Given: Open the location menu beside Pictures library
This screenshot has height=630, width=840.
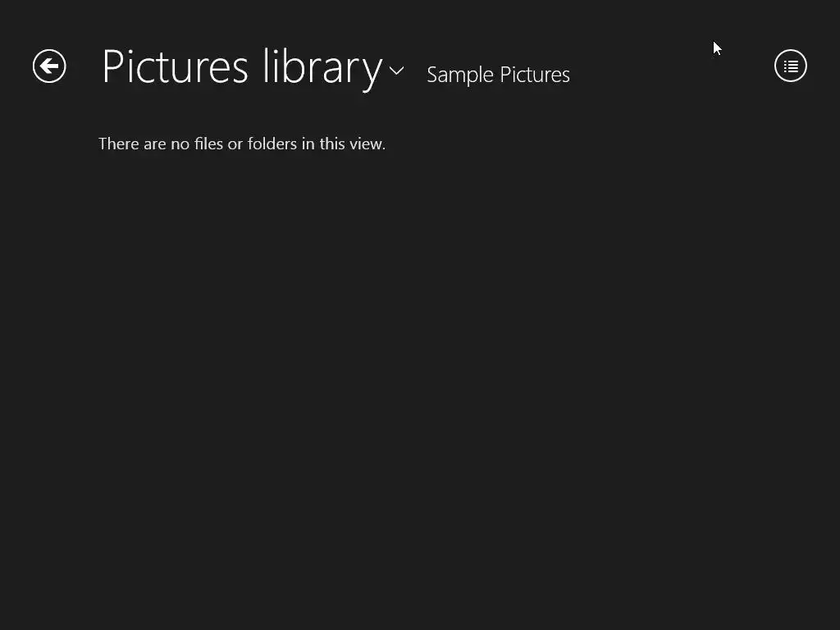Looking at the screenshot, I should click(x=396, y=71).
